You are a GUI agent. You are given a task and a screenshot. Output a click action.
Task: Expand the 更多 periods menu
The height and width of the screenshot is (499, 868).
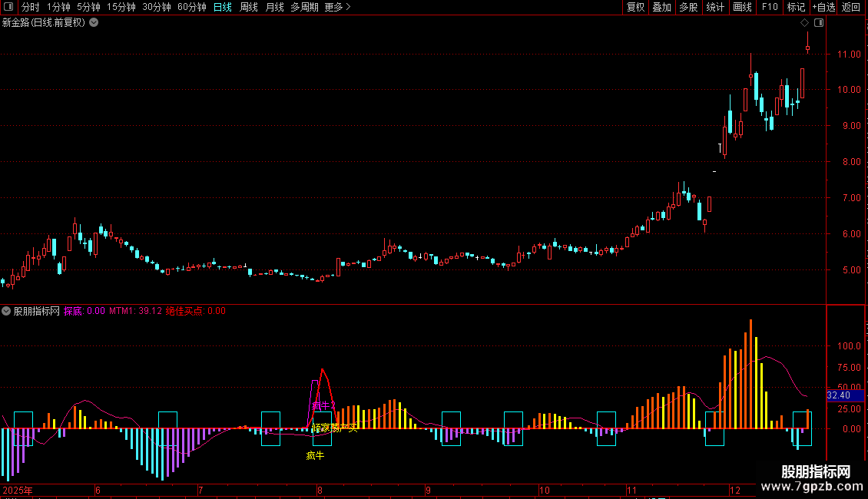pos(338,7)
